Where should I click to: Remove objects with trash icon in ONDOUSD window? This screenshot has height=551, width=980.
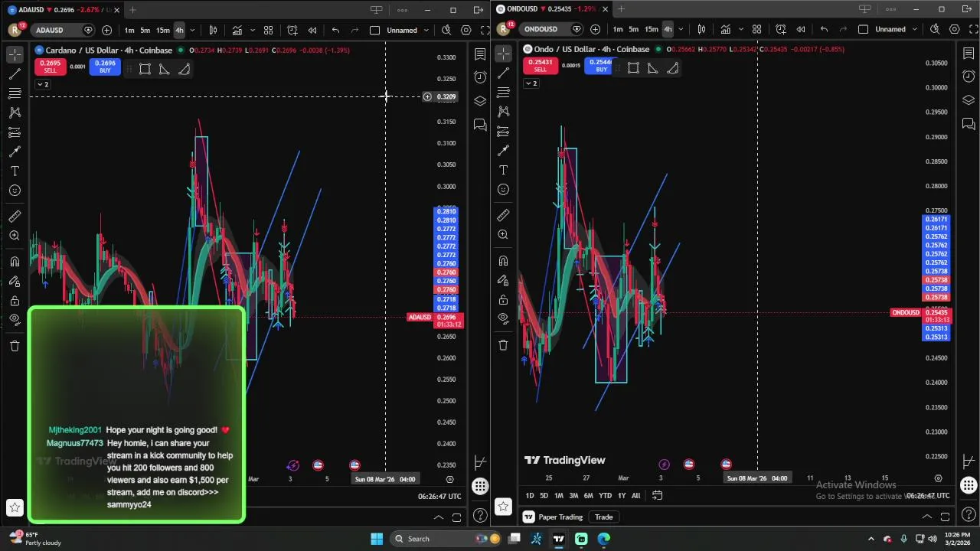pyautogui.click(x=503, y=345)
